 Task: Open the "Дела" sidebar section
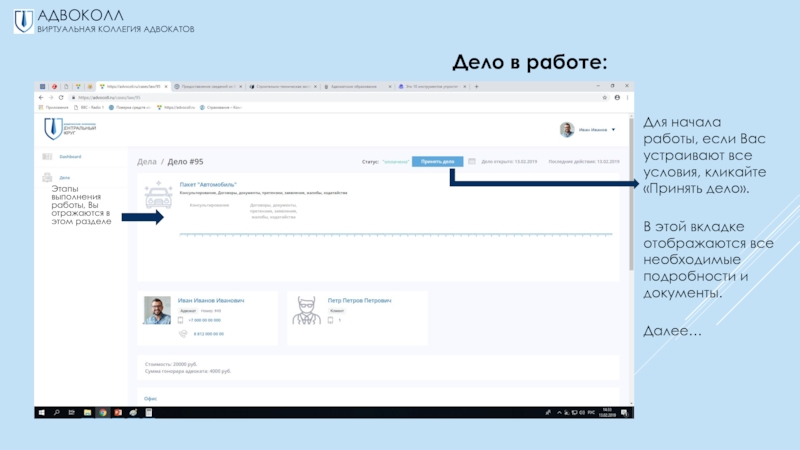pyautogui.click(x=64, y=177)
